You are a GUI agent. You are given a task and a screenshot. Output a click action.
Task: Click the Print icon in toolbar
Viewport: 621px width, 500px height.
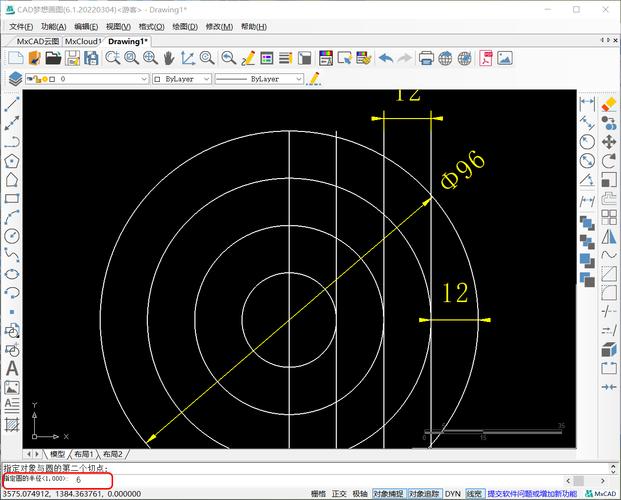tap(427, 58)
